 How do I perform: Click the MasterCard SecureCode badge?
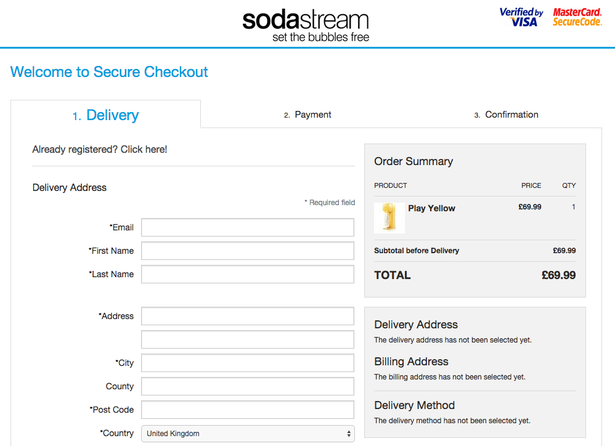click(x=578, y=17)
